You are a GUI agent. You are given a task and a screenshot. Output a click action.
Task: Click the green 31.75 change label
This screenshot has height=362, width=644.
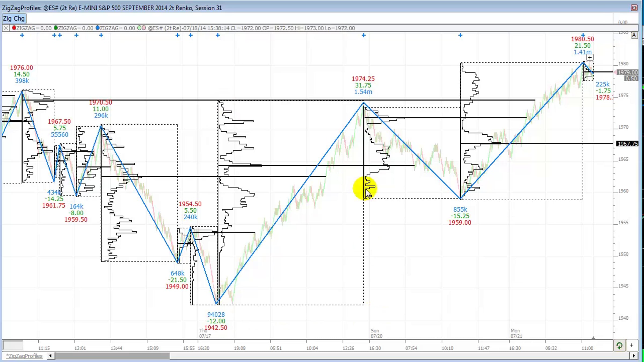[x=363, y=86]
